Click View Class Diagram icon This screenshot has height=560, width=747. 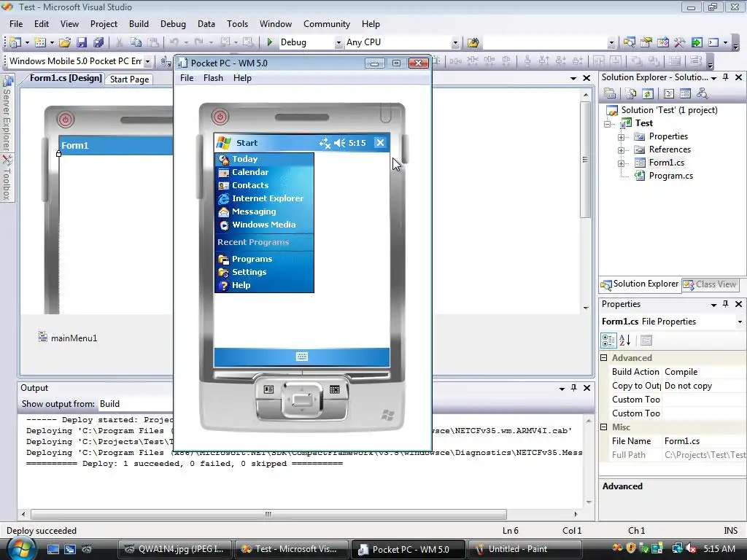703,93
